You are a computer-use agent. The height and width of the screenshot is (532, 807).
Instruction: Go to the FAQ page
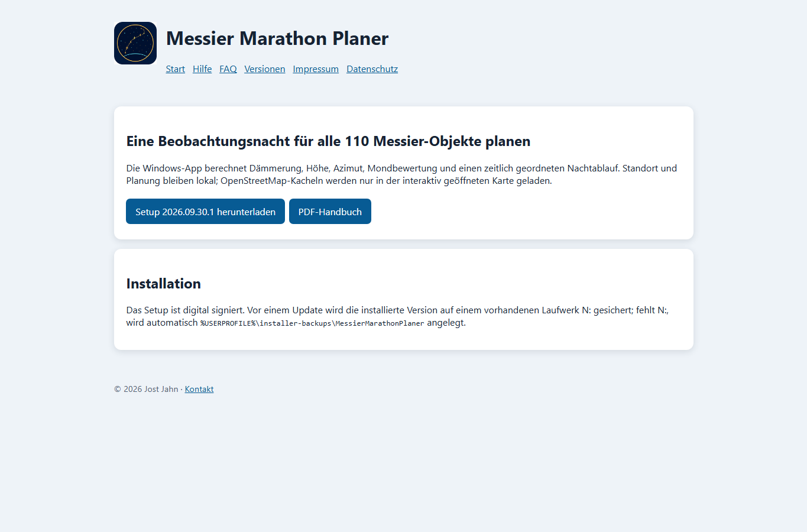pyautogui.click(x=228, y=69)
